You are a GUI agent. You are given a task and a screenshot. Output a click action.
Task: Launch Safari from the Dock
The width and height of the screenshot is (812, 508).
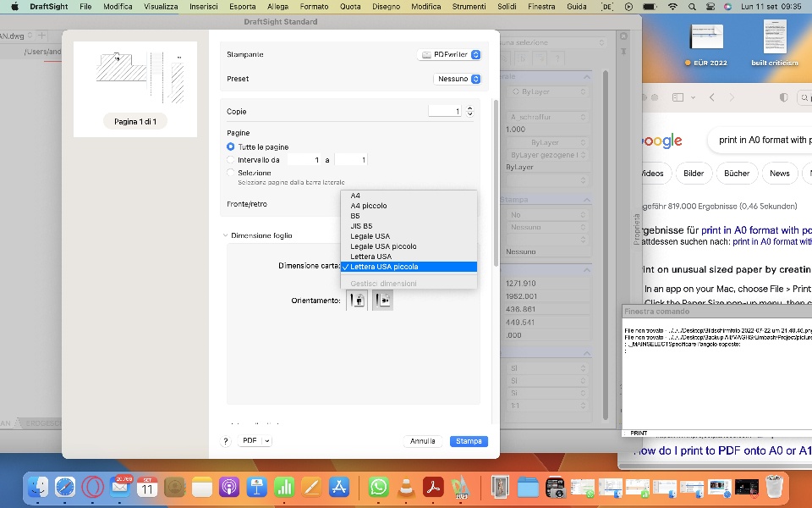65,488
